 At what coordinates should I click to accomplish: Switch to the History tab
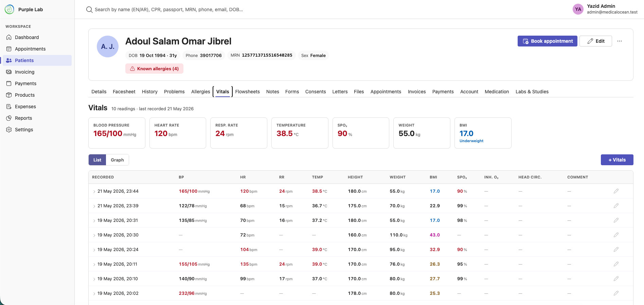pos(150,92)
